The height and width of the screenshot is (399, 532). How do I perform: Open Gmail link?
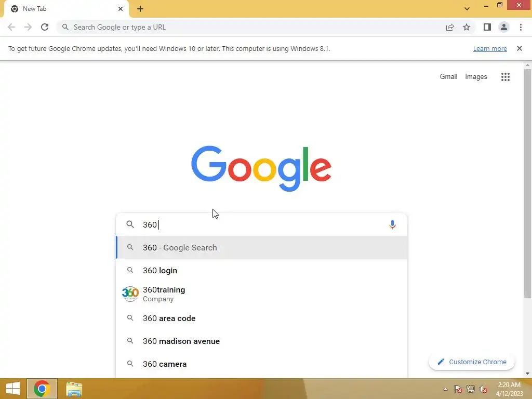pos(448,77)
